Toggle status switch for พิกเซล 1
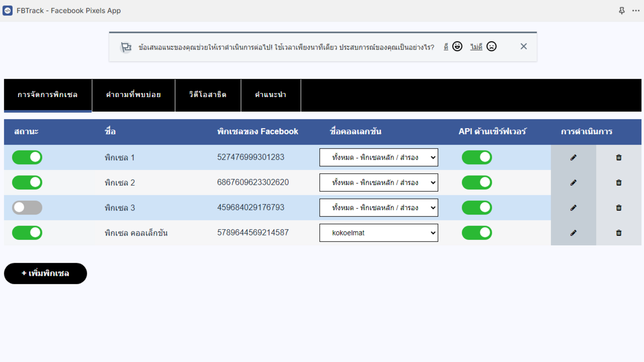Image resolution: width=644 pixels, height=362 pixels. coord(27,157)
